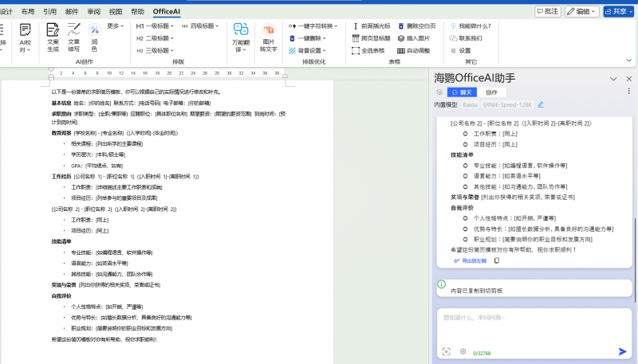638x364 pixels.
Task: Enable 跨页显标题 repeat header across pages
Action: tap(372, 38)
